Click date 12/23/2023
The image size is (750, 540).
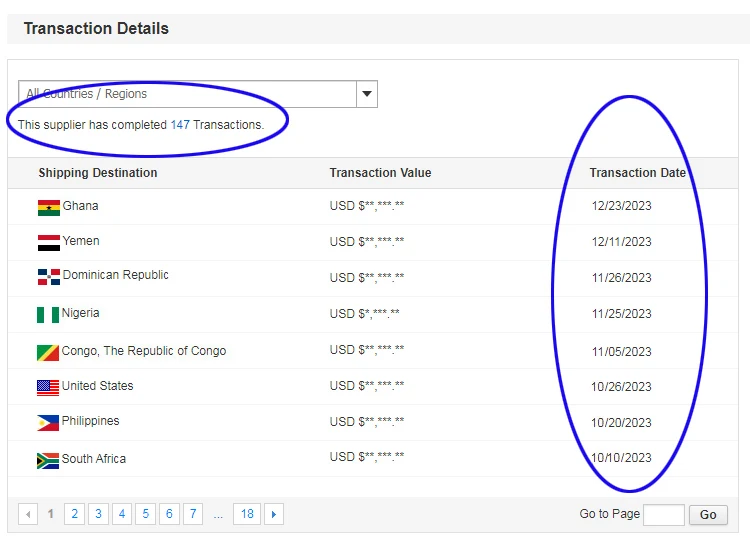[x=621, y=206]
